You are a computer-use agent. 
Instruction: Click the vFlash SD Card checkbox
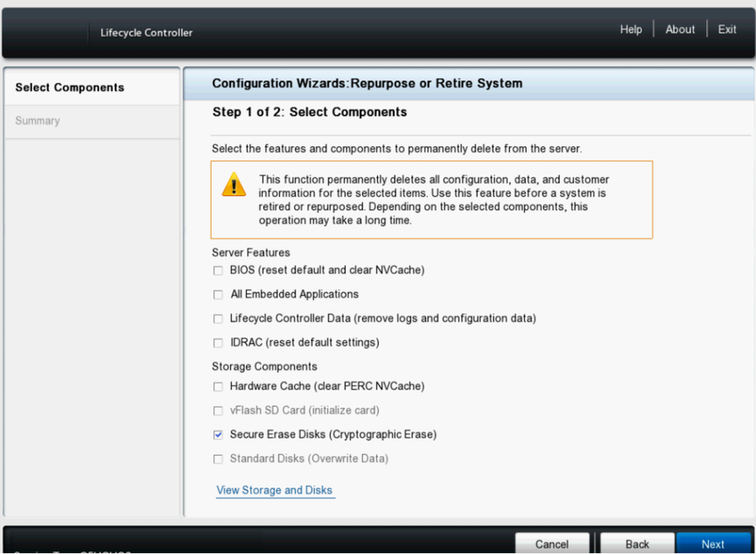tap(218, 410)
